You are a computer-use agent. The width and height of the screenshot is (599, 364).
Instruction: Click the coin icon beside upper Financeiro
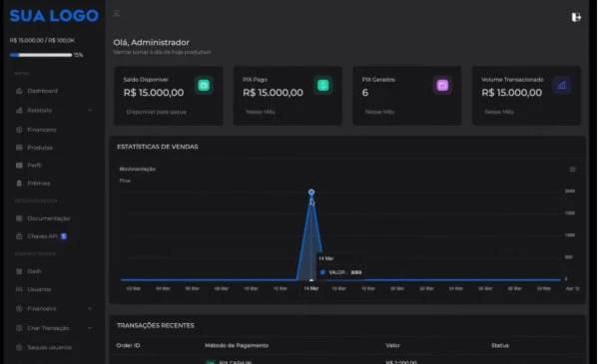(x=19, y=130)
